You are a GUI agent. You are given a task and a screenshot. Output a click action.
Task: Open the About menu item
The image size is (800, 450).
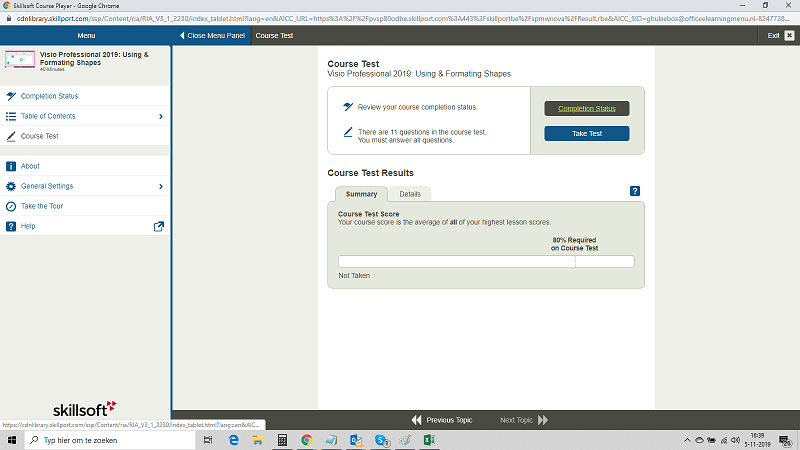85,166
